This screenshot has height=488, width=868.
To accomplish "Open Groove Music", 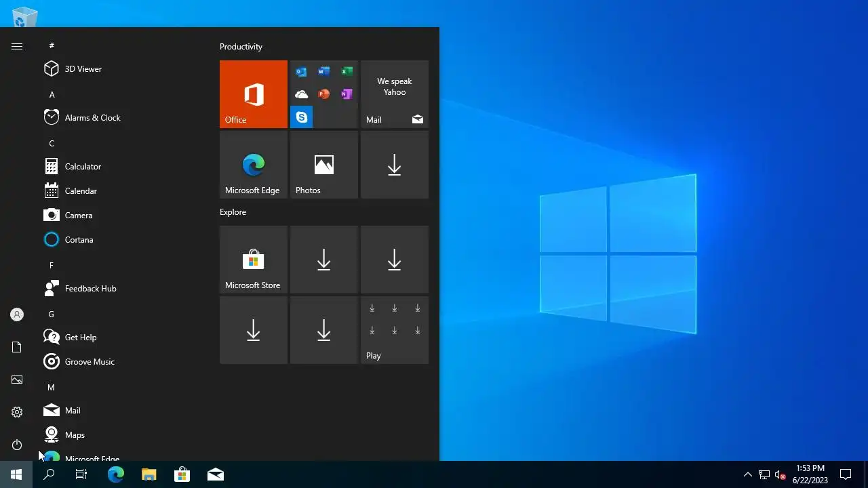I will 122,362.
